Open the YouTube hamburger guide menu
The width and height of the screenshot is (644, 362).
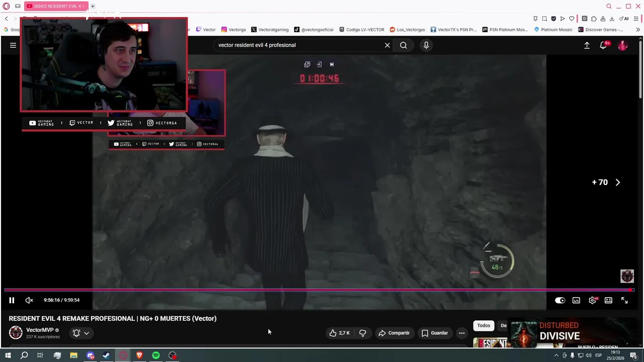[13, 45]
